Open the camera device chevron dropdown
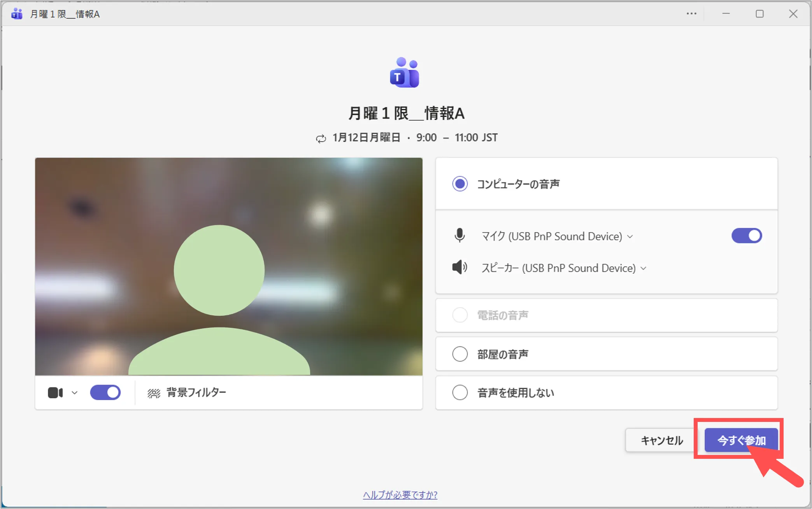The width and height of the screenshot is (812, 509). (75, 393)
